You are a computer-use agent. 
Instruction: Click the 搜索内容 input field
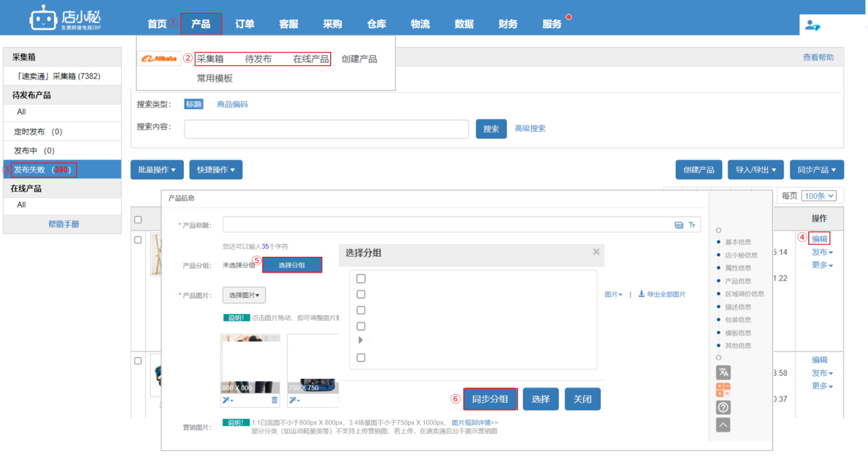coord(326,129)
